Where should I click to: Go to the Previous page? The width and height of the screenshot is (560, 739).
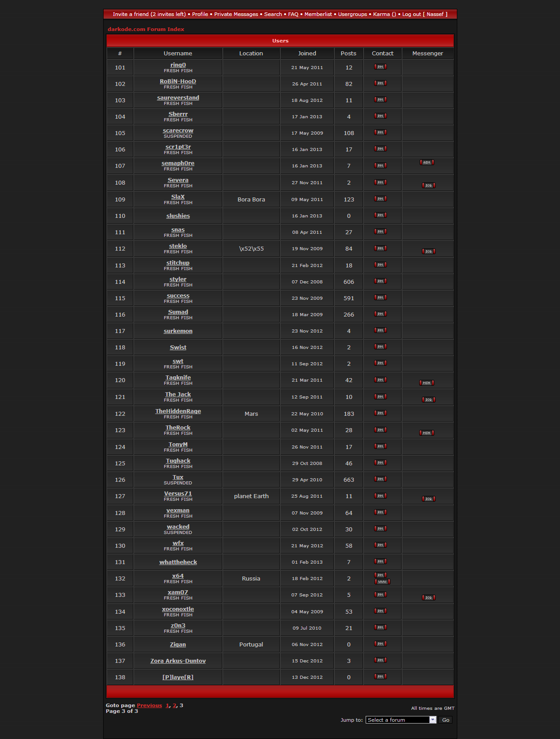coord(149,705)
